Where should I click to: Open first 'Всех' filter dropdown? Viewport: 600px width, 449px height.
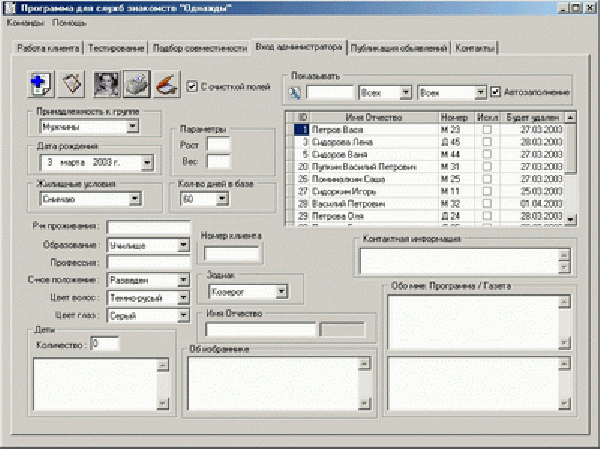coord(406,93)
